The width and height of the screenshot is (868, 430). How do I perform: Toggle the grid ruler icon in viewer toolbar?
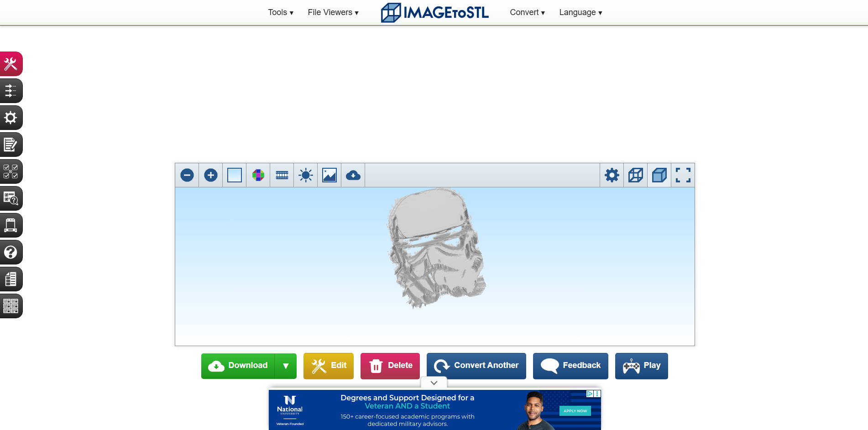[x=282, y=175]
